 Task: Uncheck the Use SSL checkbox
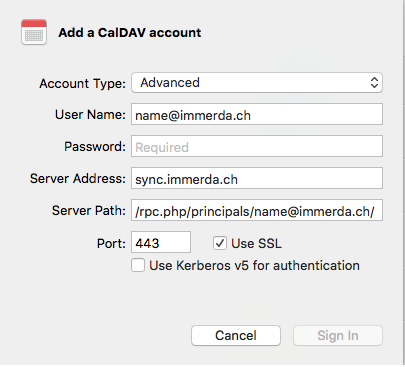coord(220,243)
